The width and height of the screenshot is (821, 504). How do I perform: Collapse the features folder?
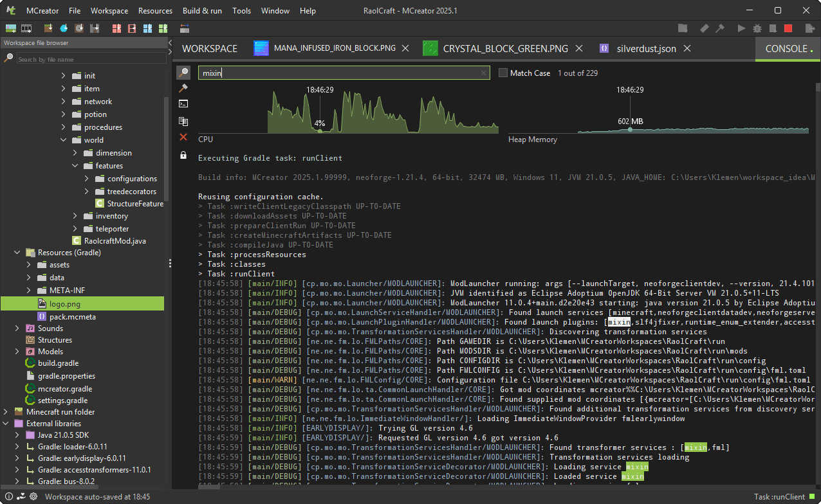pyautogui.click(x=75, y=166)
